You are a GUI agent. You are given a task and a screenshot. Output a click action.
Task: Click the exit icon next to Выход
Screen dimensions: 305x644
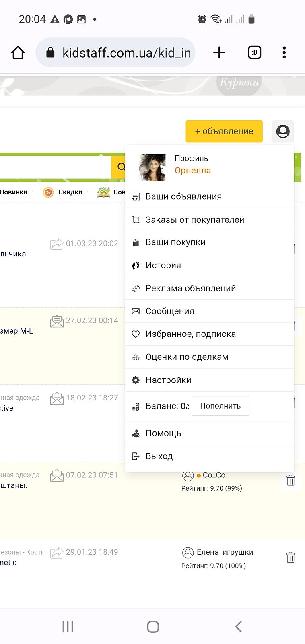point(136,456)
